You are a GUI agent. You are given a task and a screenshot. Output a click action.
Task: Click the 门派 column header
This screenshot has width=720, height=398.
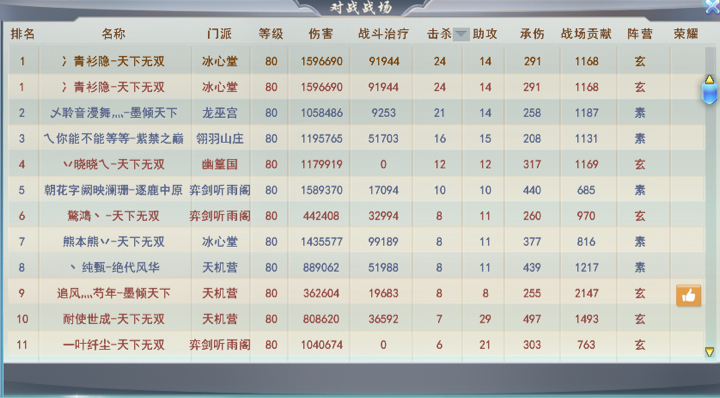pos(219,34)
